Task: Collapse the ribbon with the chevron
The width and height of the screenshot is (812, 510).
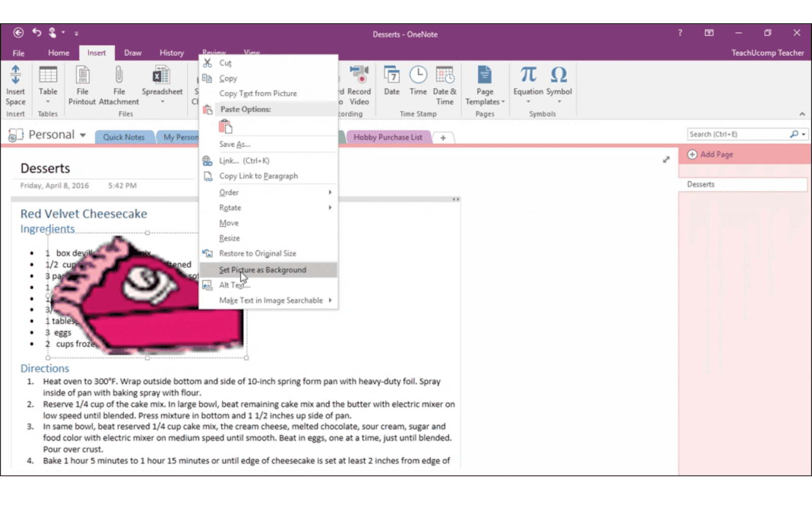Action: pos(802,114)
